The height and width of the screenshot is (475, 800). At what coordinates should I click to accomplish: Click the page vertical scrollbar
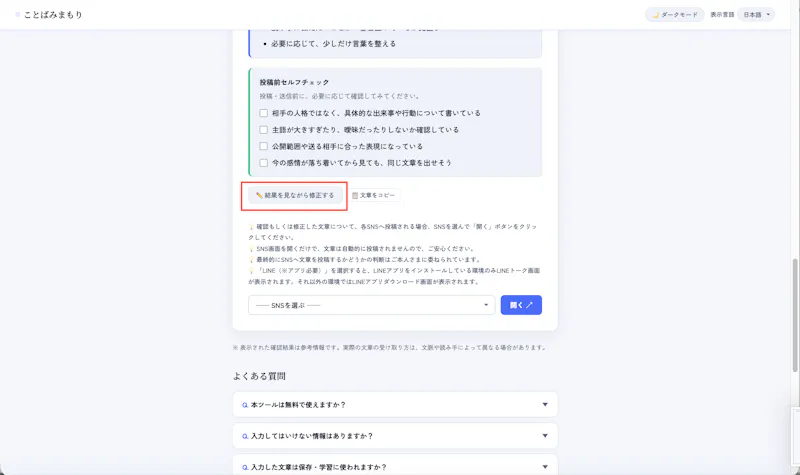coord(795,315)
